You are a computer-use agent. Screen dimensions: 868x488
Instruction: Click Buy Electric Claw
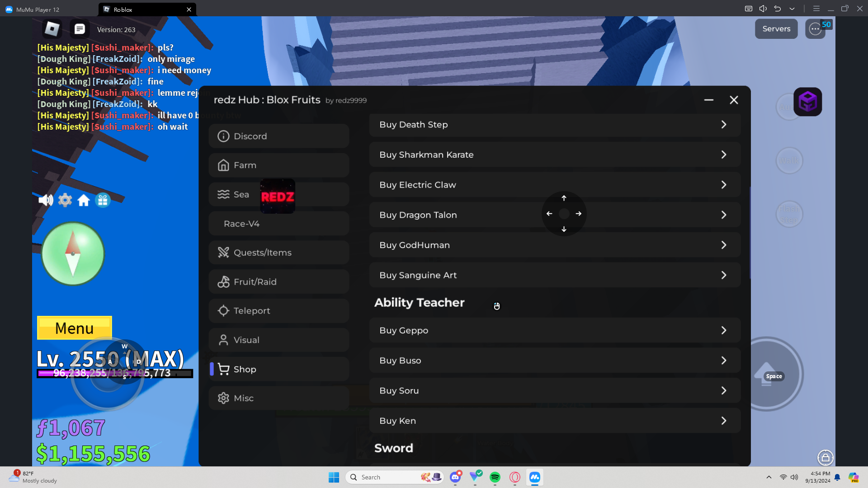click(x=555, y=185)
